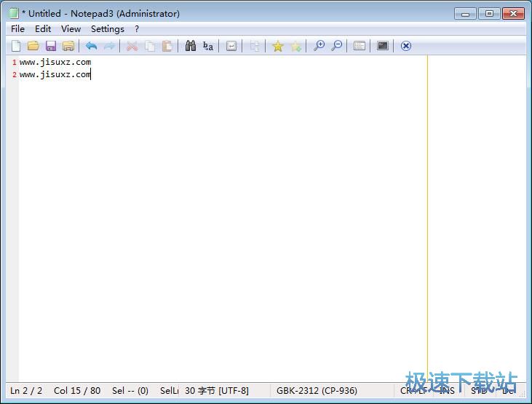Click the binoculars Find icon
Screen dimensions: 532x404
pos(191,46)
